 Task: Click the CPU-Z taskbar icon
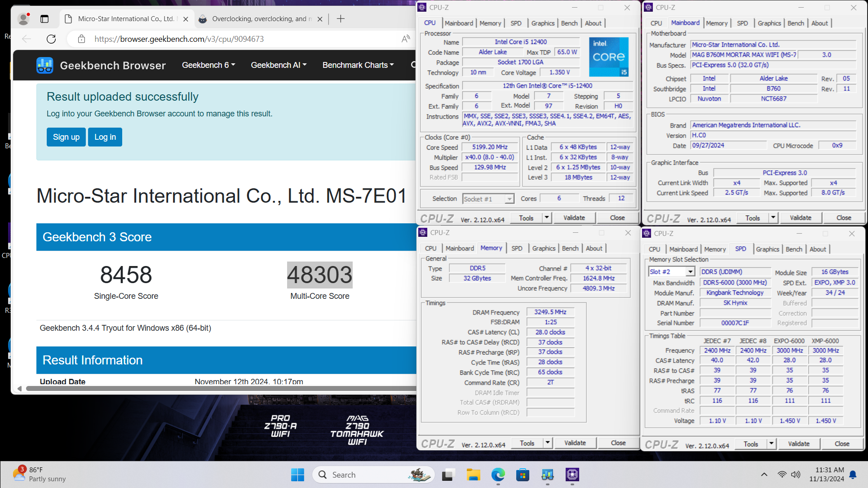pyautogui.click(x=572, y=475)
